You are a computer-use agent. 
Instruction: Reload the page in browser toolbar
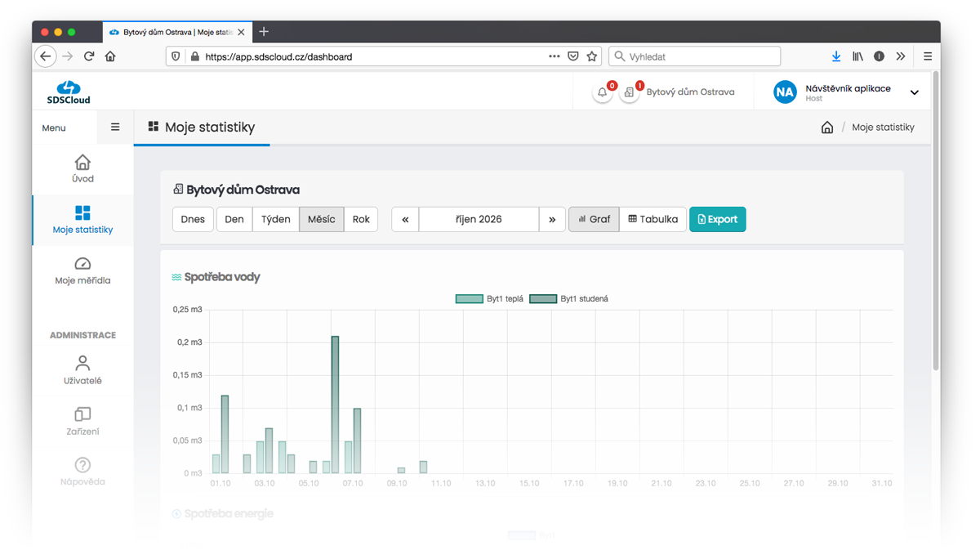89,56
